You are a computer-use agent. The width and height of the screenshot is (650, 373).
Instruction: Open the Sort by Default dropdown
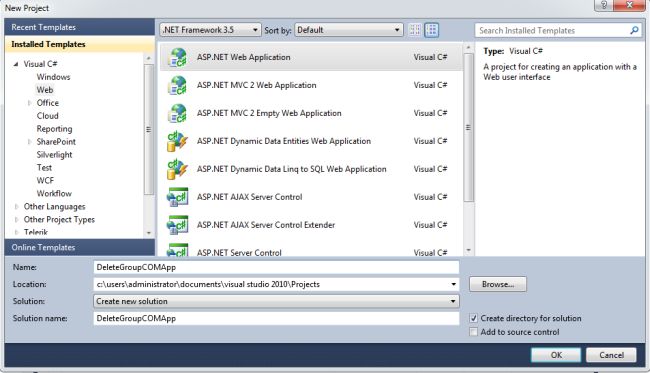(x=349, y=30)
